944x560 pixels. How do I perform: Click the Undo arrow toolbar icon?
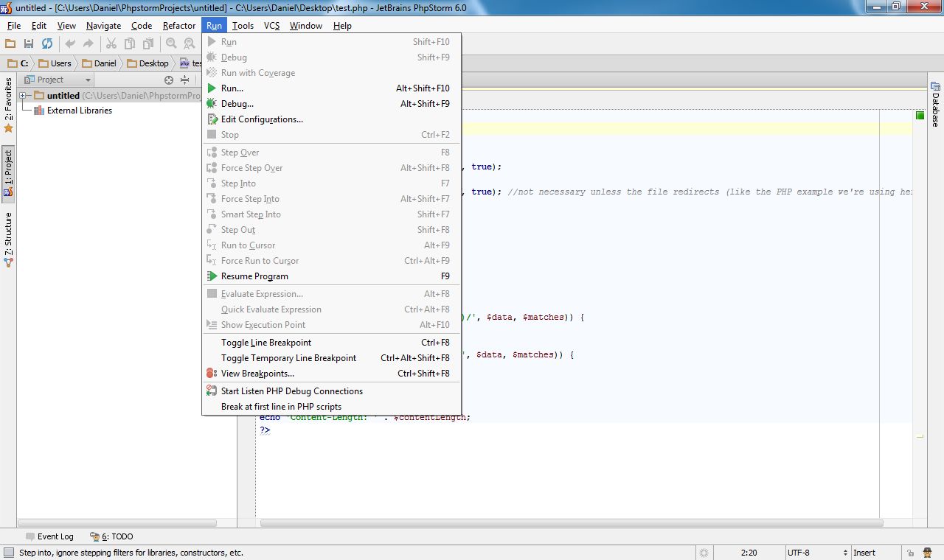click(70, 44)
